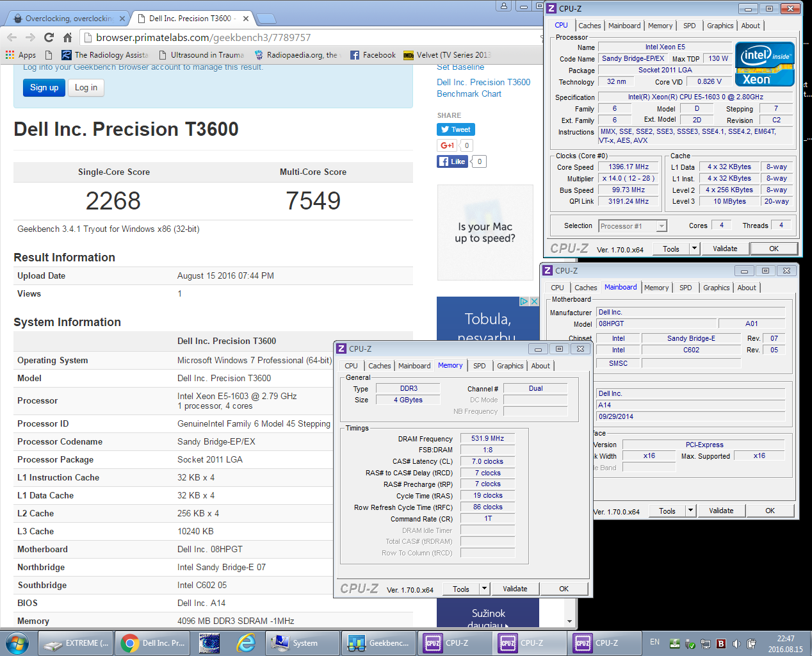This screenshot has height=656, width=812.
Task: Open the Graphics tab in the Memory CPU-Z window
Action: (x=510, y=366)
